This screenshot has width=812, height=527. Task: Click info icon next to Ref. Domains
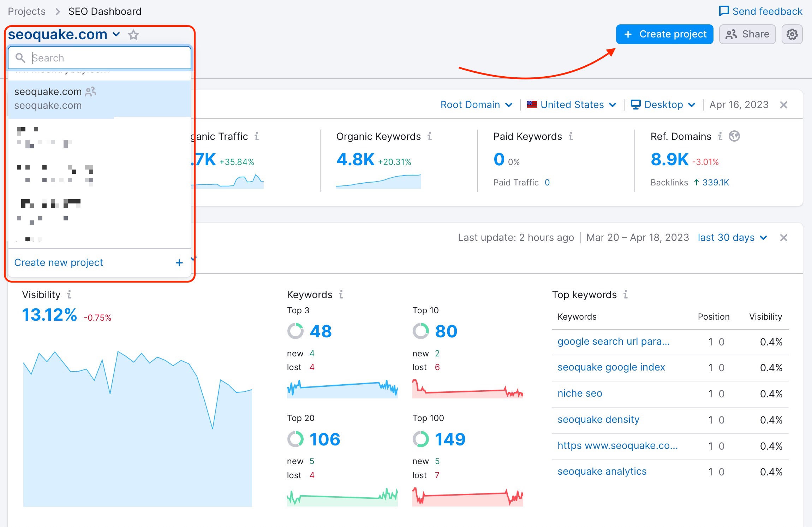[x=720, y=136]
